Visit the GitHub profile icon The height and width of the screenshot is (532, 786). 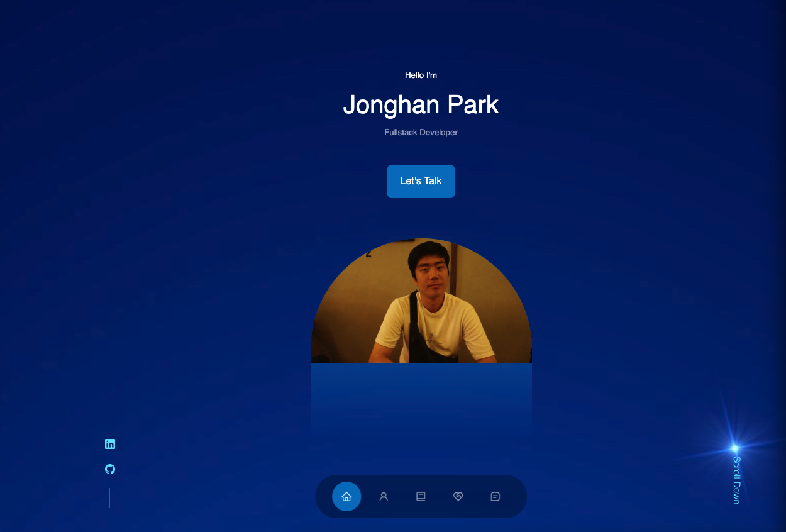pos(110,468)
